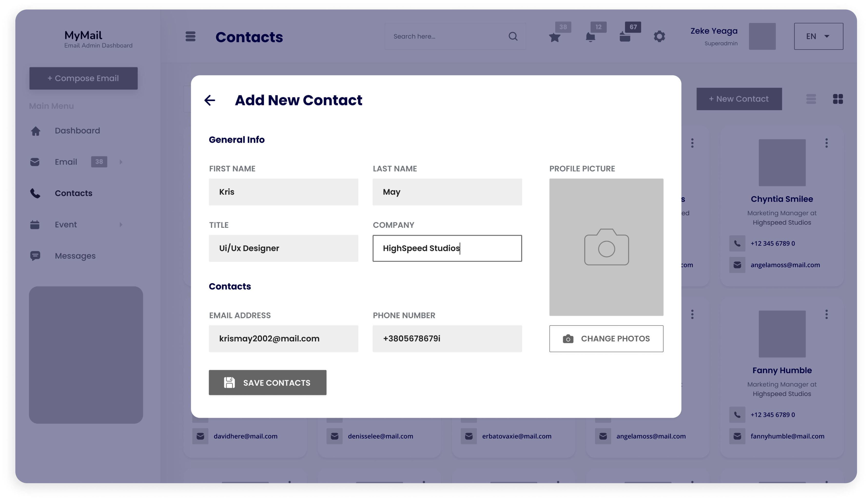
Task: Click the fannyhumble@mail.com address
Action: [x=787, y=436]
